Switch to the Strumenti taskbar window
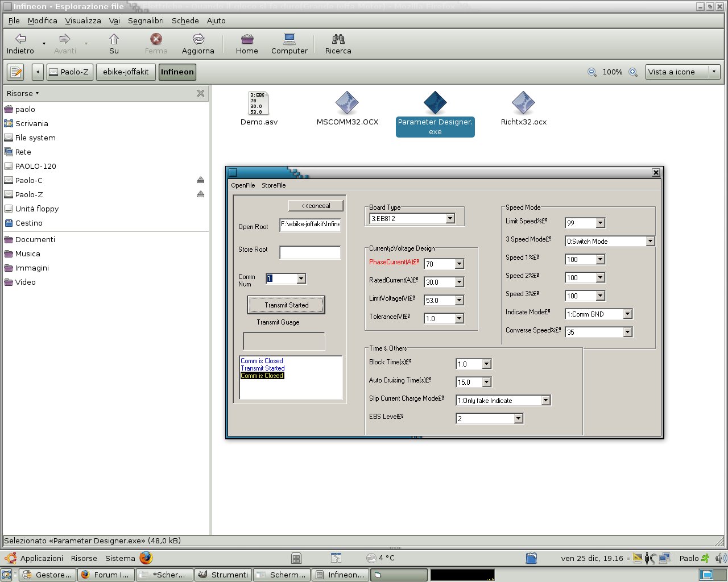The height and width of the screenshot is (582, 728). (x=223, y=575)
